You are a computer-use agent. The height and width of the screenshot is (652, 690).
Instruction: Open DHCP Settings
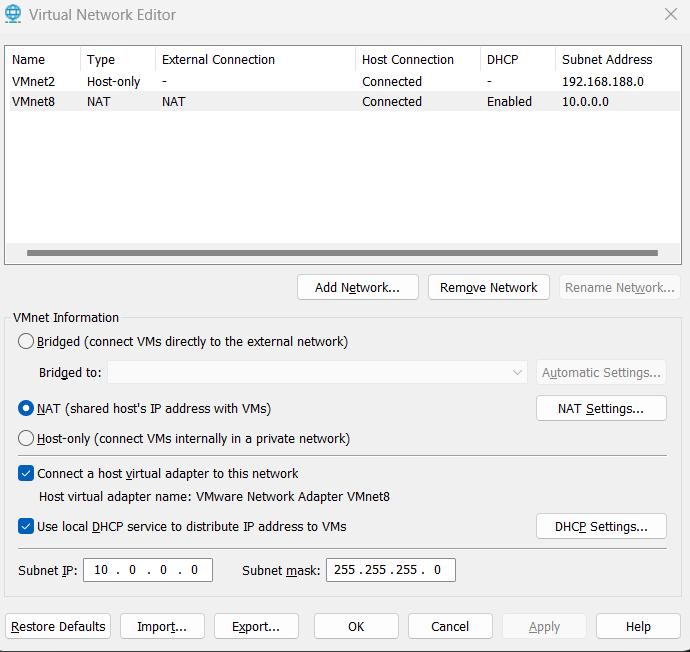pyautogui.click(x=600, y=526)
